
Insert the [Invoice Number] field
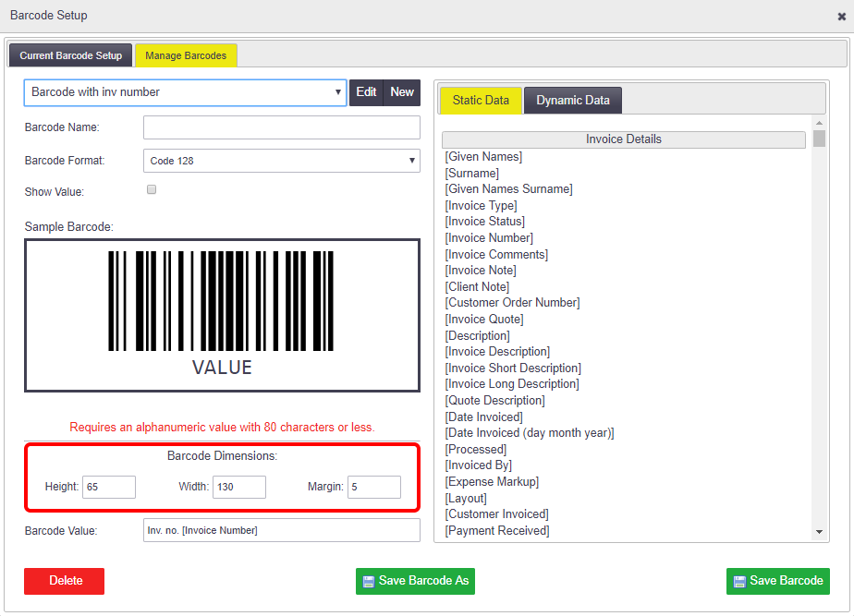[x=489, y=237]
